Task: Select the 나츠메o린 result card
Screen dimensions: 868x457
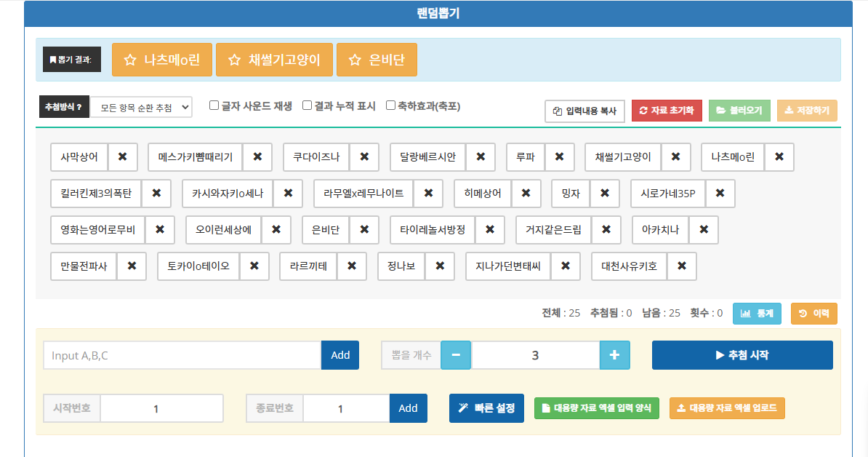Action: pyautogui.click(x=162, y=60)
